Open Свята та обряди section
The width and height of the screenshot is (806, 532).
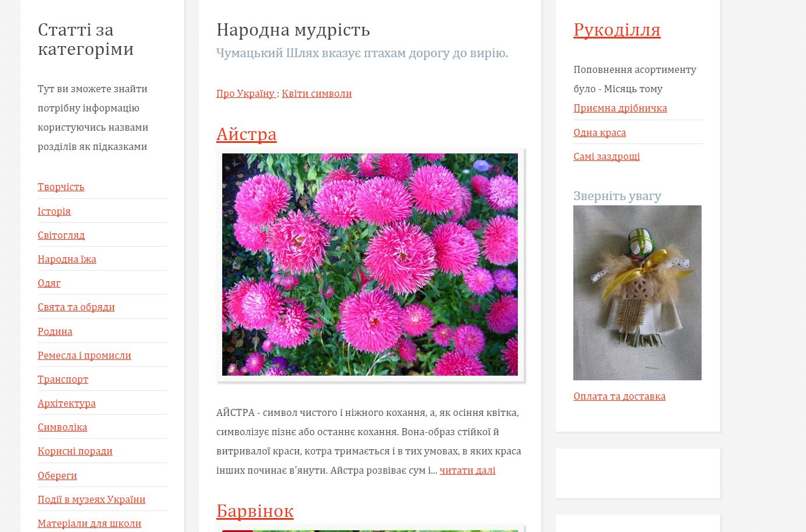(x=76, y=307)
